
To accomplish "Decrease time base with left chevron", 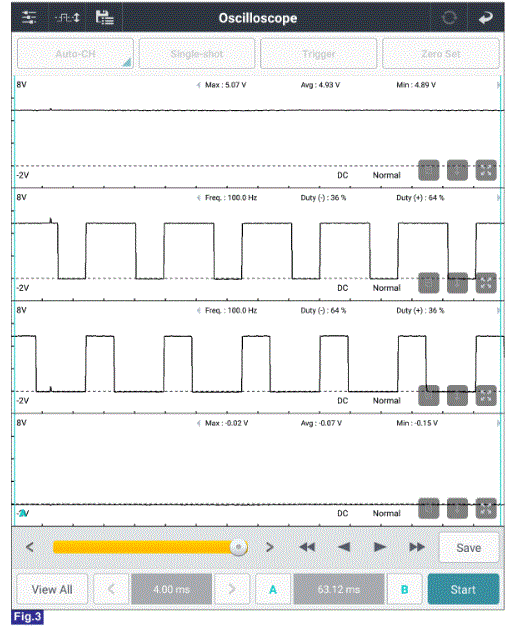I will pyautogui.click(x=111, y=589).
